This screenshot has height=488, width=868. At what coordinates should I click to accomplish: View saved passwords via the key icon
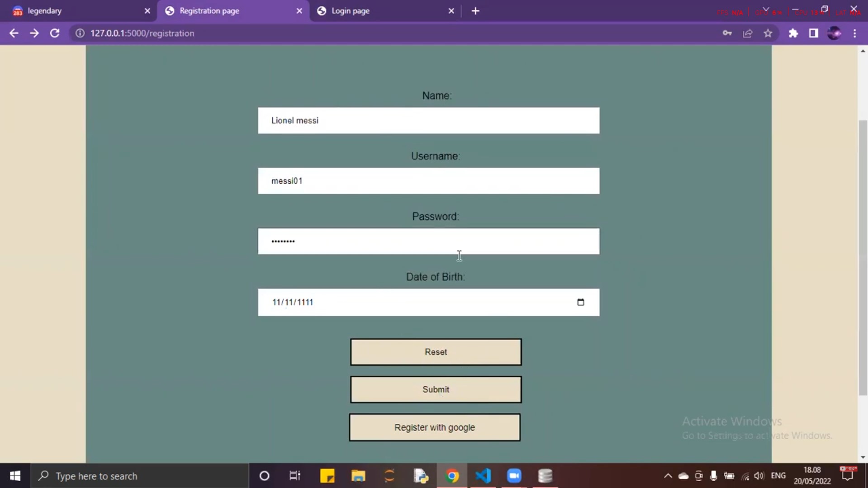click(x=727, y=33)
